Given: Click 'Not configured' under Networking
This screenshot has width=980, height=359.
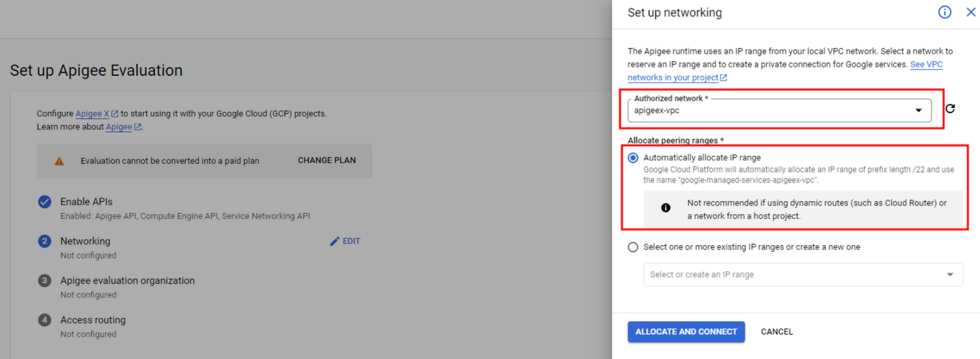Looking at the screenshot, I should point(88,255).
